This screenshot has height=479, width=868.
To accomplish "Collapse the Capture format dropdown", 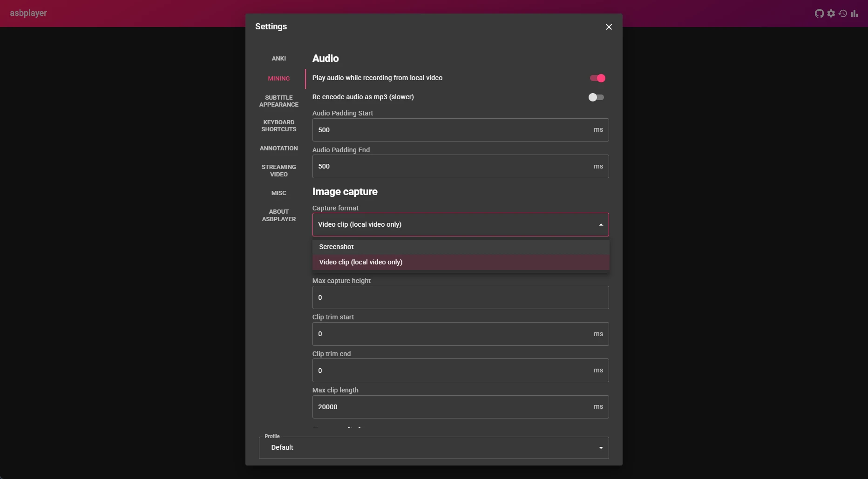I will (x=461, y=225).
